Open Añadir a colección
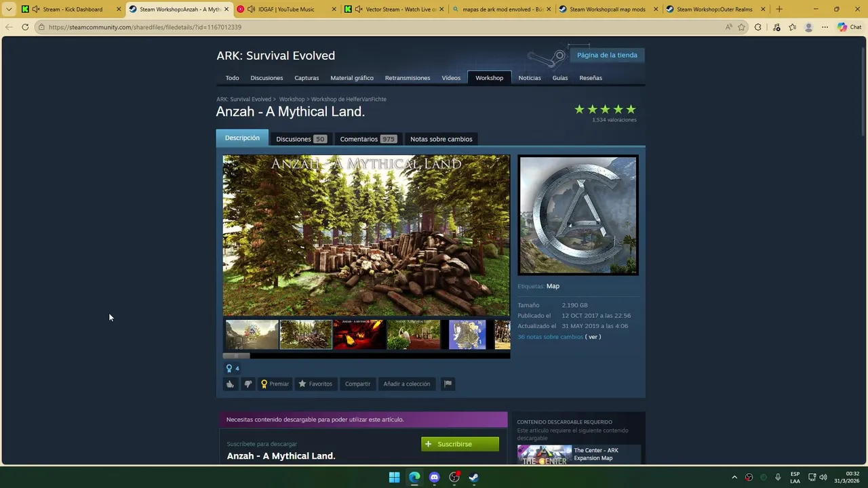The width and height of the screenshot is (868, 488). coord(406,384)
